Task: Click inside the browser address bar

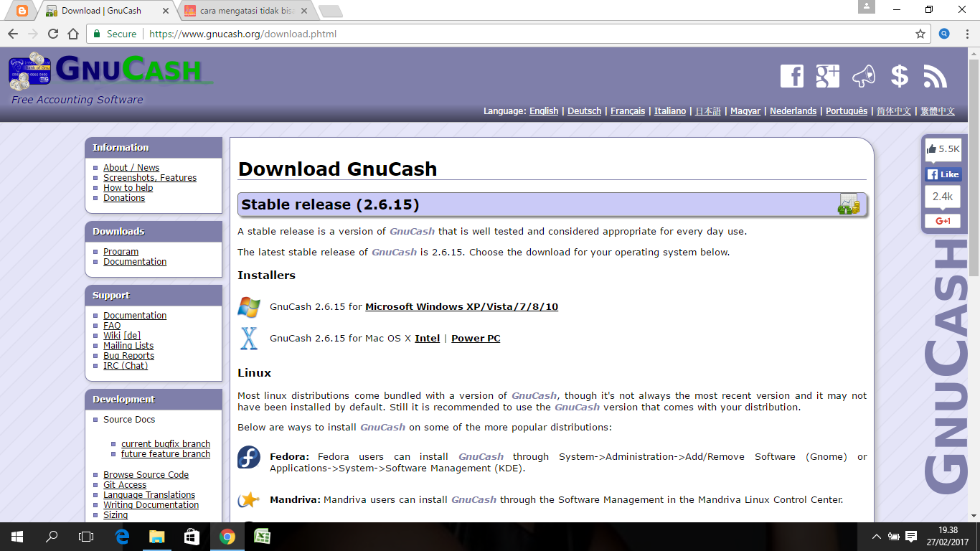Action: pos(430,33)
